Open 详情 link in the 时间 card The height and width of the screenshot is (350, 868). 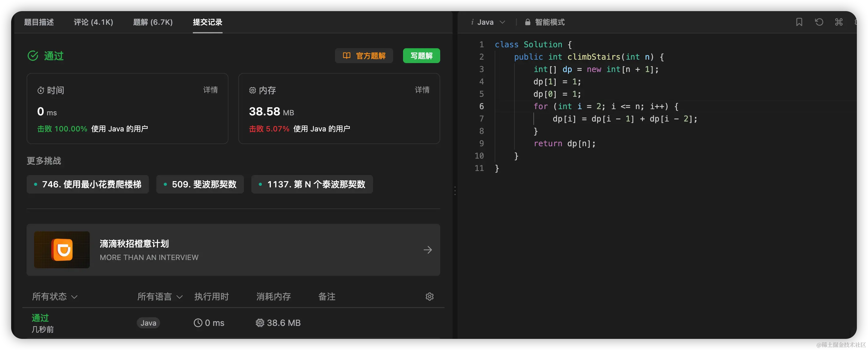[210, 90]
